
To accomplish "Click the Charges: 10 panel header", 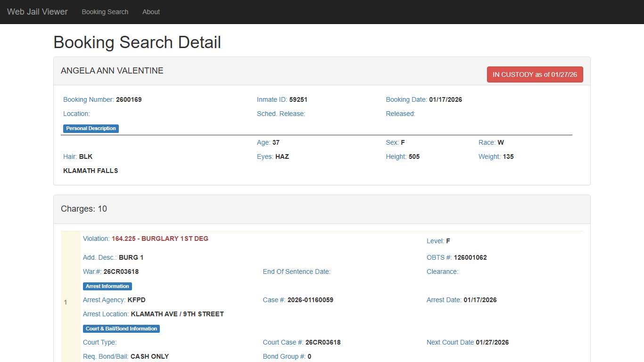I will click(x=84, y=209).
